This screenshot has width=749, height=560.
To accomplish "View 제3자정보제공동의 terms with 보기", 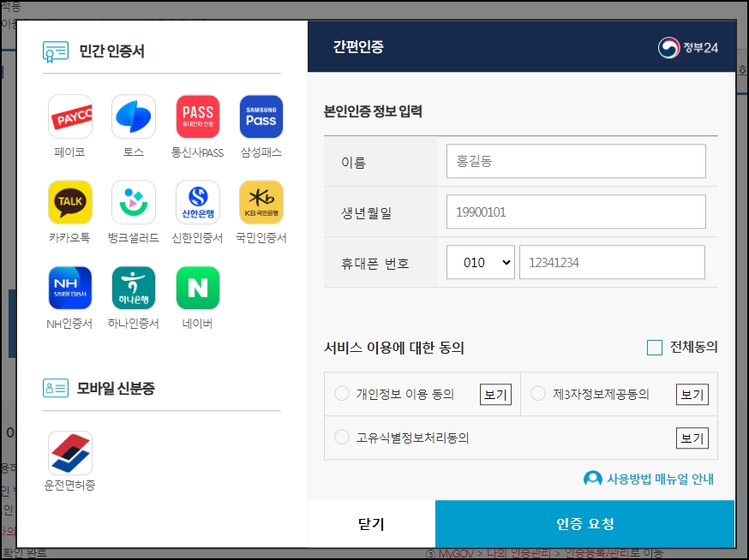I will tap(692, 395).
